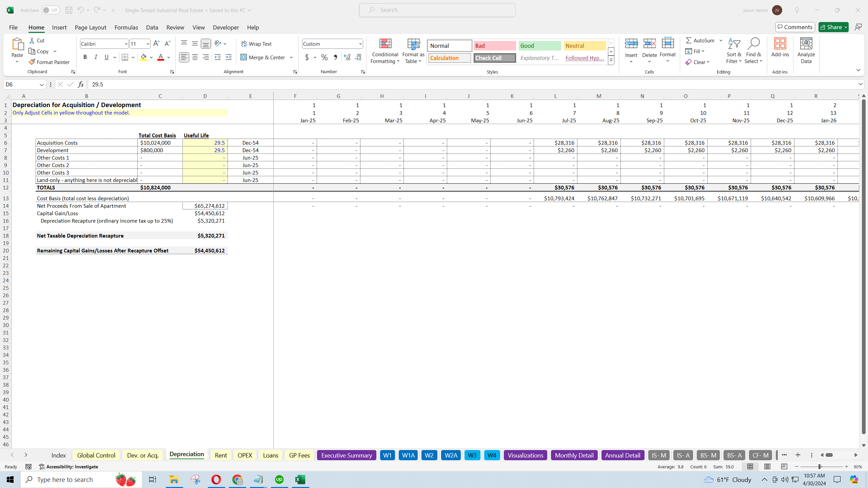
Task: Toggle Italic formatting on selection
Action: click(x=96, y=57)
